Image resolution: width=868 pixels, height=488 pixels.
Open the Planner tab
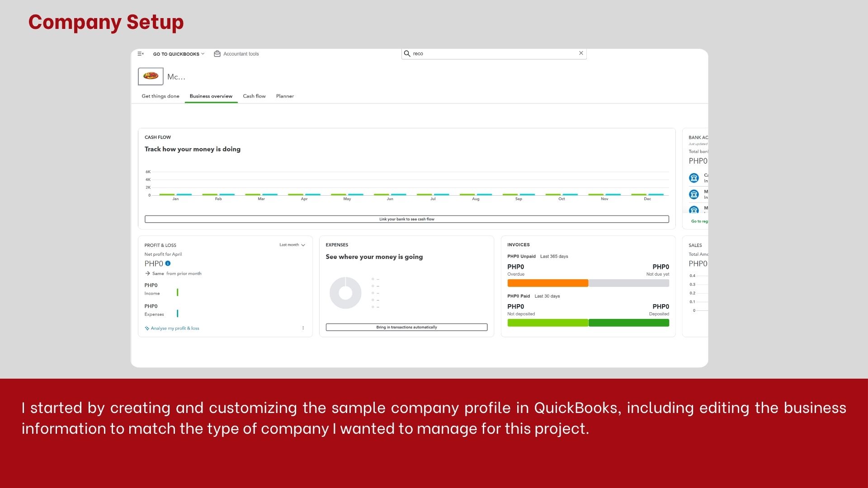coord(285,96)
